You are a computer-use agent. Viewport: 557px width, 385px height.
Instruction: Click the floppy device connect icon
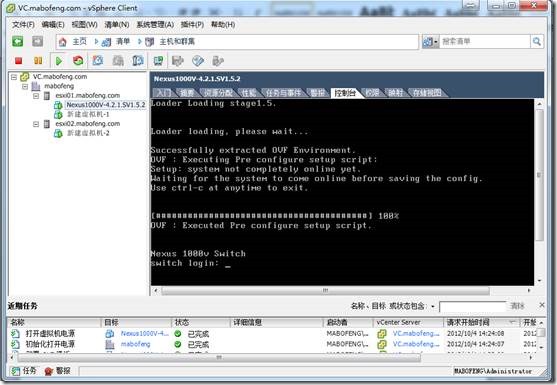coord(177,61)
